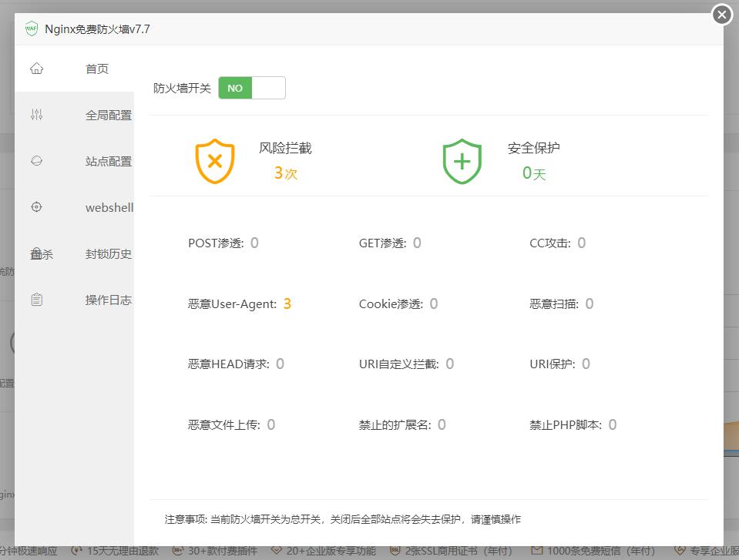739x560 pixels.
Task: Click the URI保护 count value
Action: pyautogui.click(x=586, y=364)
